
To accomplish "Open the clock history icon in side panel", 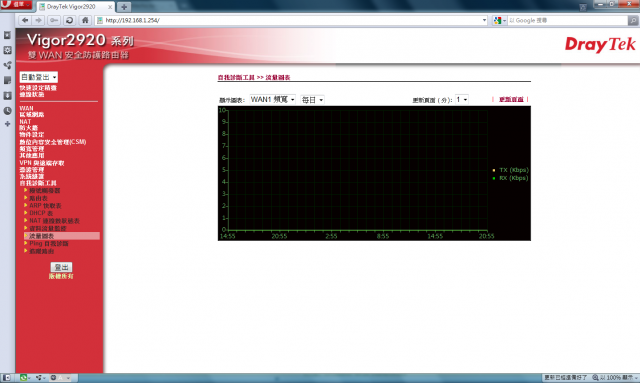I will (7, 111).
